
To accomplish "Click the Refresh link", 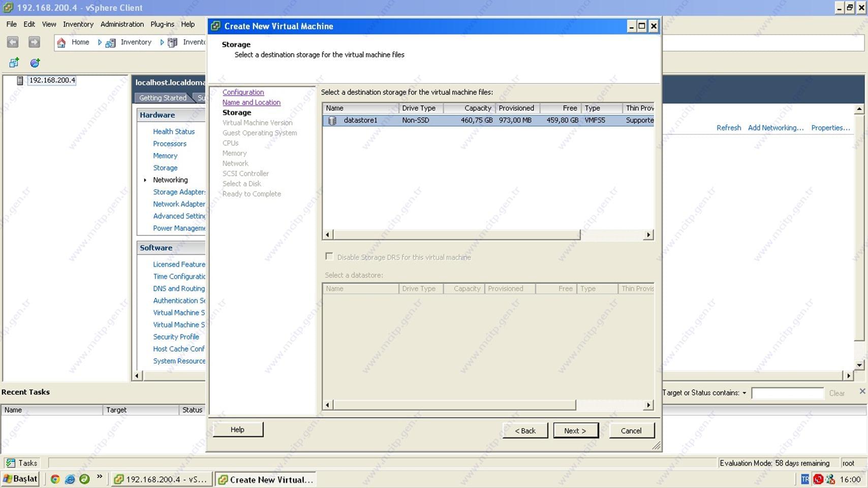I will (729, 128).
